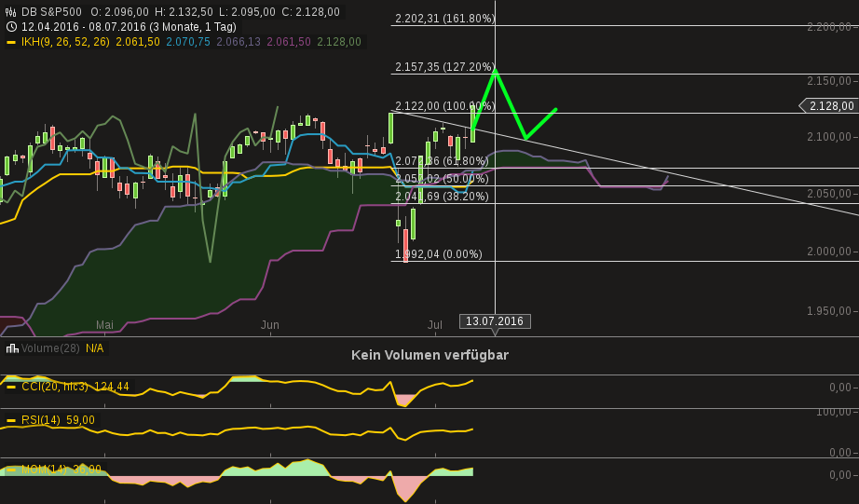Click the High value H: 2.132,50
Screen dimensions: 859x504
pyautogui.click(x=183, y=11)
